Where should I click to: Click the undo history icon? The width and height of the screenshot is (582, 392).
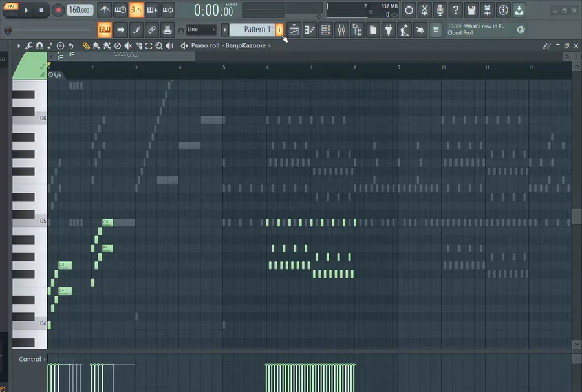click(x=409, y=10)
